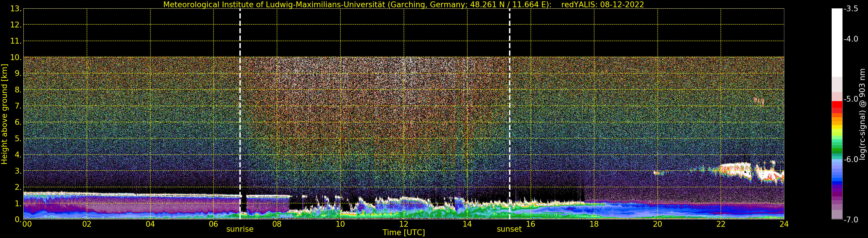The height and width of the screenshot is (238, 868).
Task: Click the '18' time axis tick label
Action: pos(594,224)
